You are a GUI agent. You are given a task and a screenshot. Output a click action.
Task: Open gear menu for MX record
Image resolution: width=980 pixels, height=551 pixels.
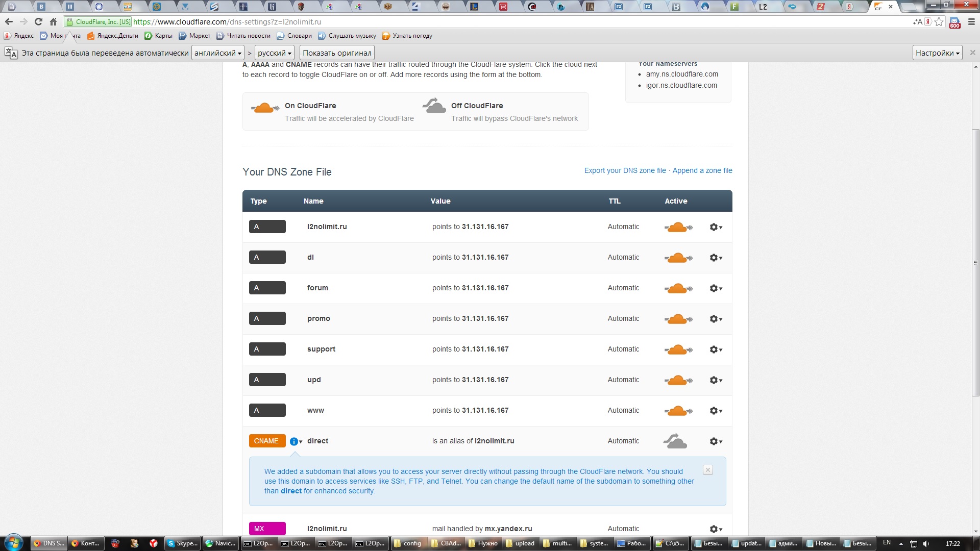[x=716, y=529]
